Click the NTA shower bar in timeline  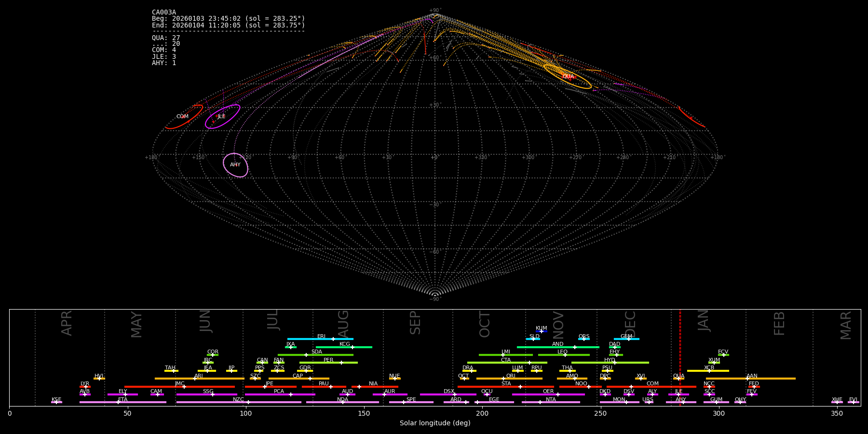551,402
